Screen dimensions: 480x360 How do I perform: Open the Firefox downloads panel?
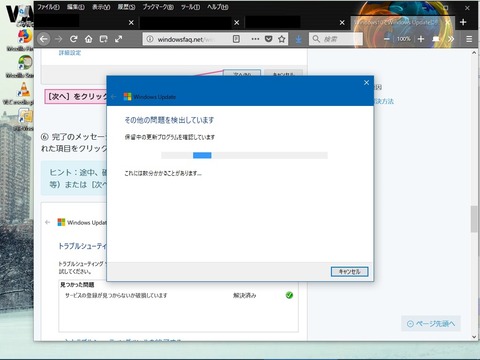point(299,39)
